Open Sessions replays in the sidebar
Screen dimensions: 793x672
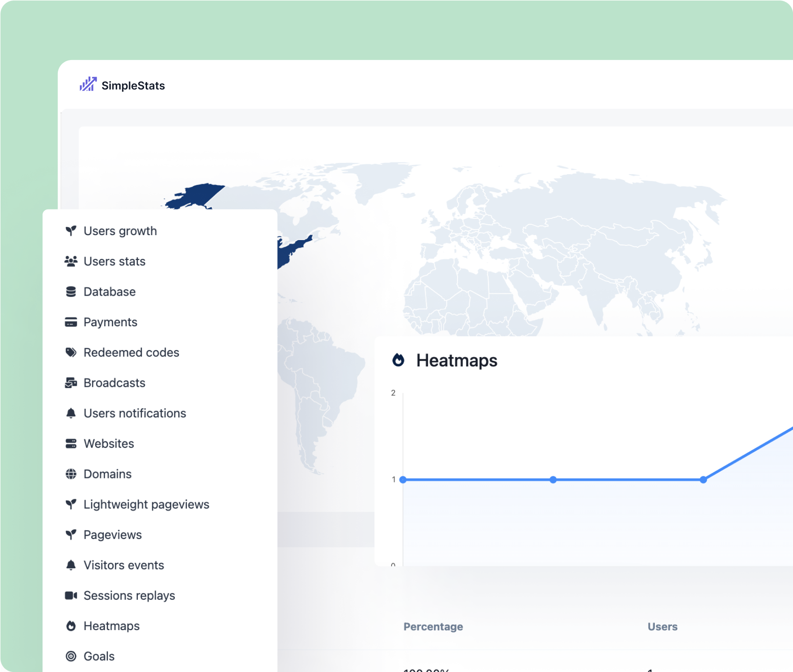(x=130, y=596)
